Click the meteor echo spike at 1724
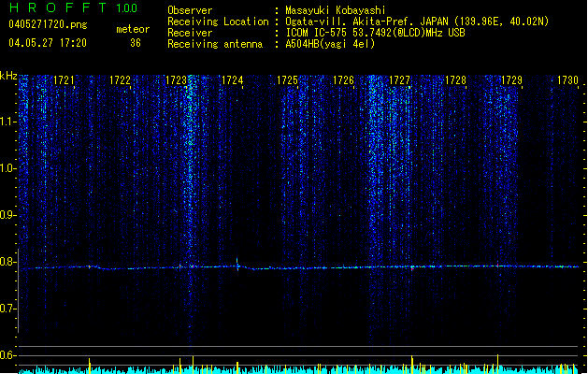 (x=237, y=264)
